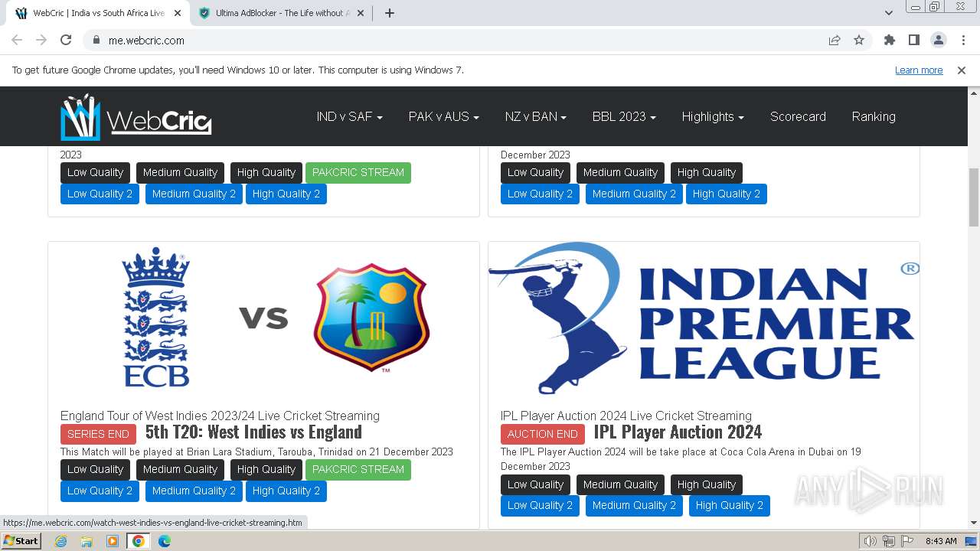Open the Chrome three-dot menu
This screenshot has height=551, width=980.
tap(963, 41)
